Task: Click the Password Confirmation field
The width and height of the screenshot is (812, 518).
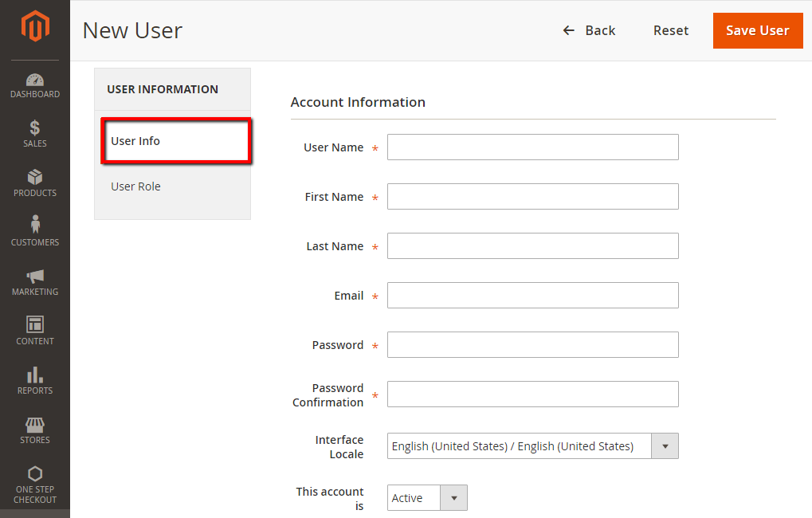Action: pos(532,394)
